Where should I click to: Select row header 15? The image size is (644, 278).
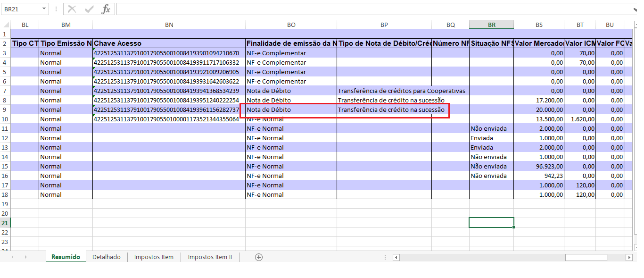point(5,166)
